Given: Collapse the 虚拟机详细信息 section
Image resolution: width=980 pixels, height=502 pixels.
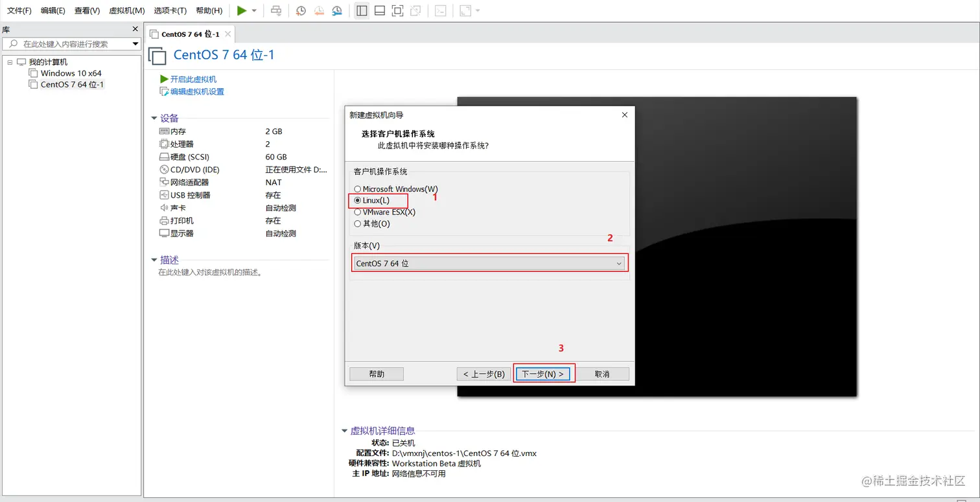Looking at the screenshot, I should click(x=344, y=431).
